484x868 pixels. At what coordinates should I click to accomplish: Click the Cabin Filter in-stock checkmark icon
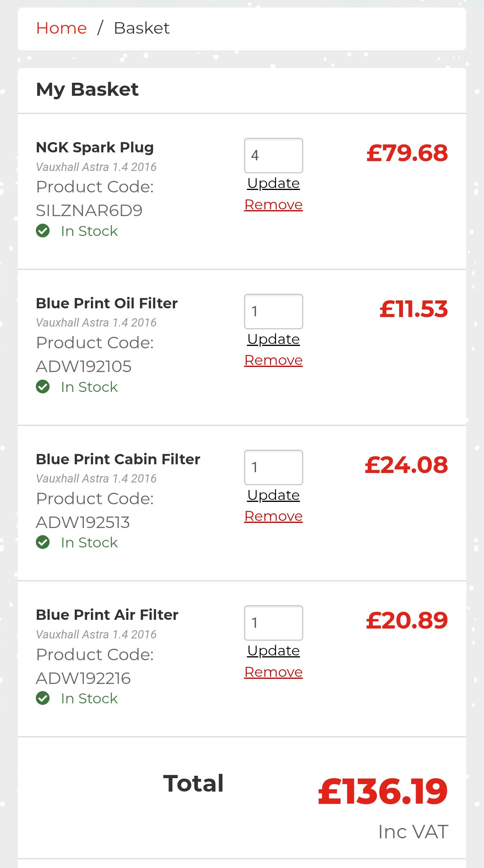[x=43, y=542]
